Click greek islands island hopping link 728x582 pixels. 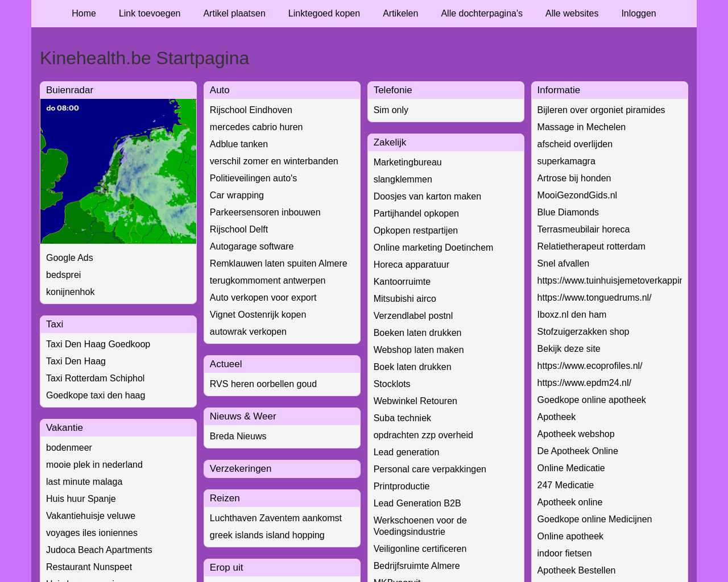tap(267, 535)
